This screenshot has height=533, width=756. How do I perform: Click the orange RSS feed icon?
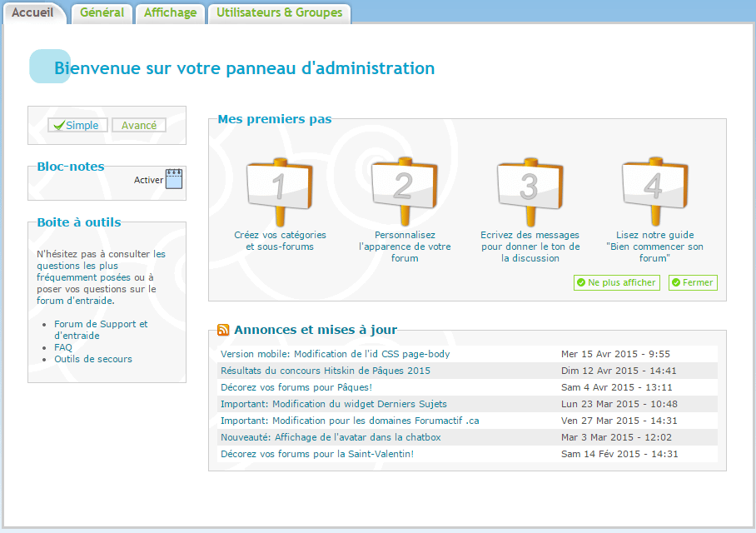tap(224, 330)
